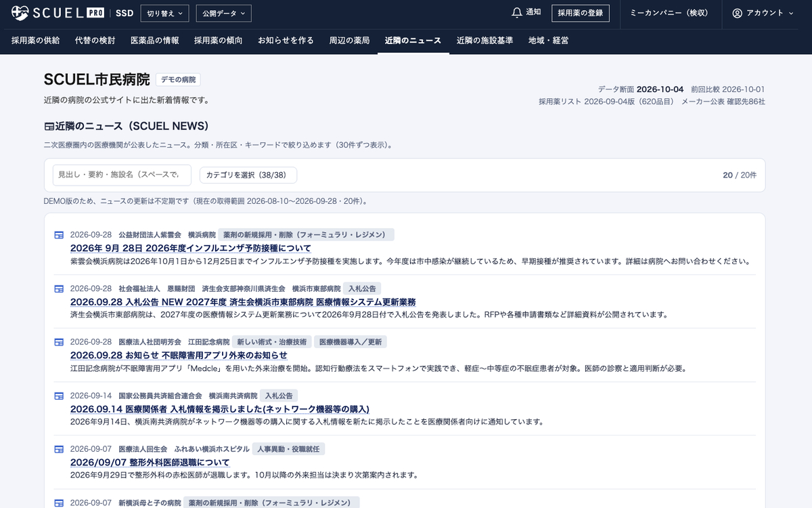Click 横浜市東部病院 facility name
Screen dimensions: 812x508
(x=316, y=288)
